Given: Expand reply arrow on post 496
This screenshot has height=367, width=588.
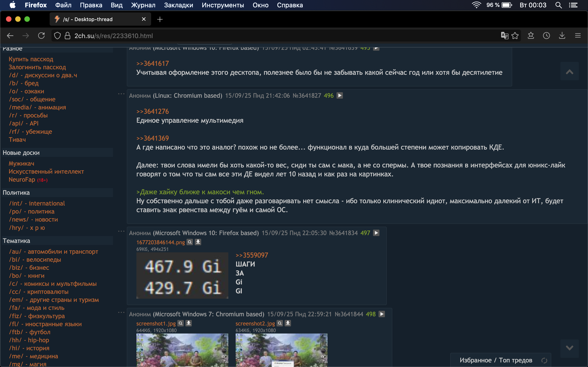Looking at the screenshot, I should tap(340, 96).
